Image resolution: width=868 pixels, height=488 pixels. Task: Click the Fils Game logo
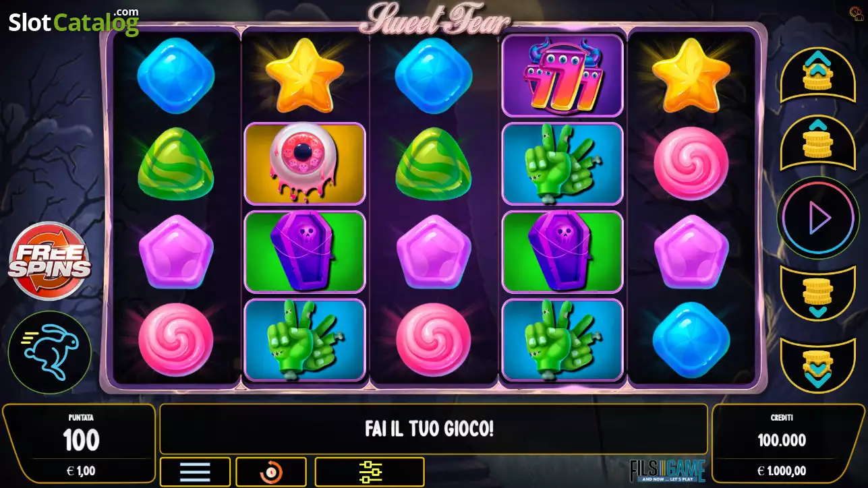click(x=667, y=470)
